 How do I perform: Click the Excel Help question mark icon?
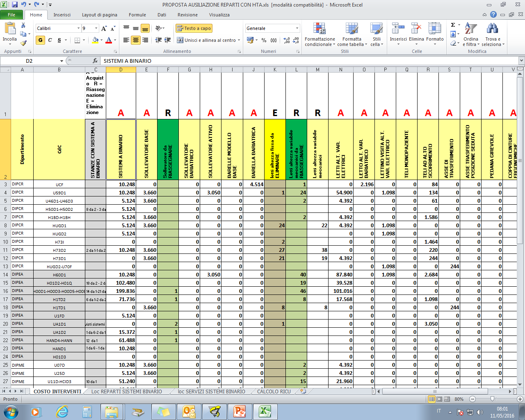(493, 14)
